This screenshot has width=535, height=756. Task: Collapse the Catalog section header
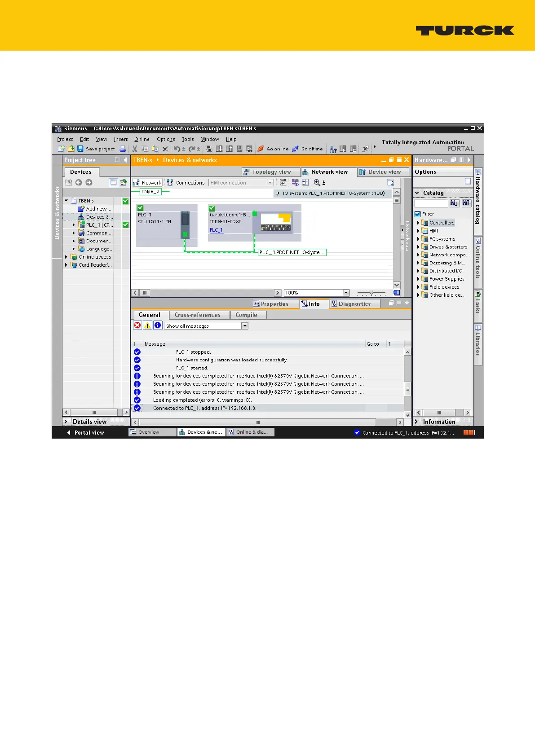[417, 193]
